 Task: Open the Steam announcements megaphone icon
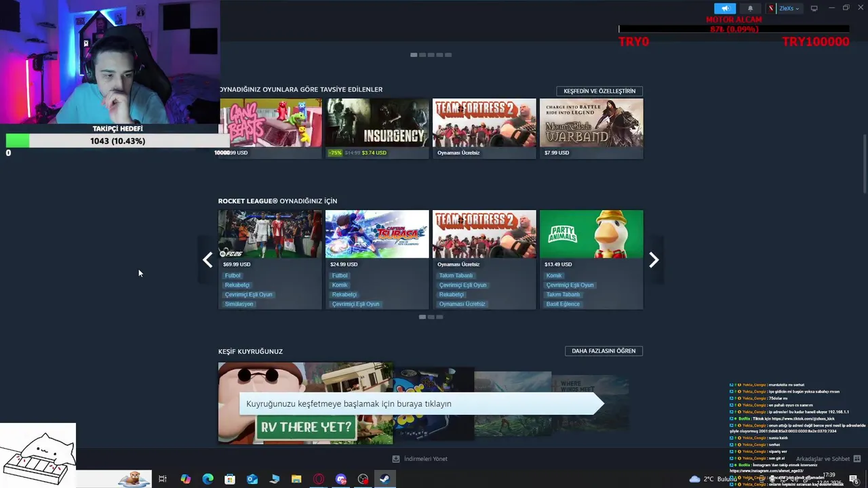coord(725,8)
